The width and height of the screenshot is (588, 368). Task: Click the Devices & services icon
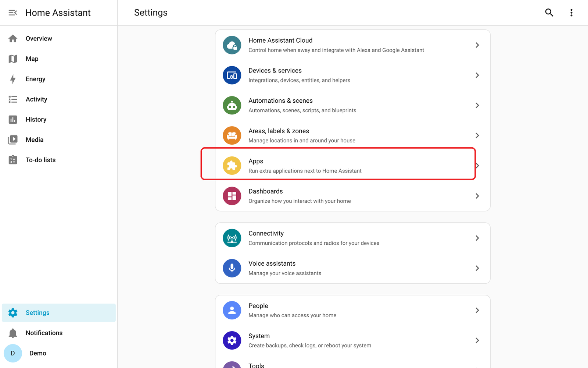point(232,75)
